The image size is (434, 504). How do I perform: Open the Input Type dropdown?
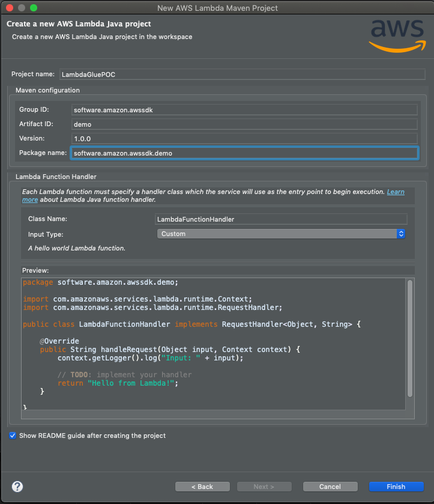tap(281, 234)
